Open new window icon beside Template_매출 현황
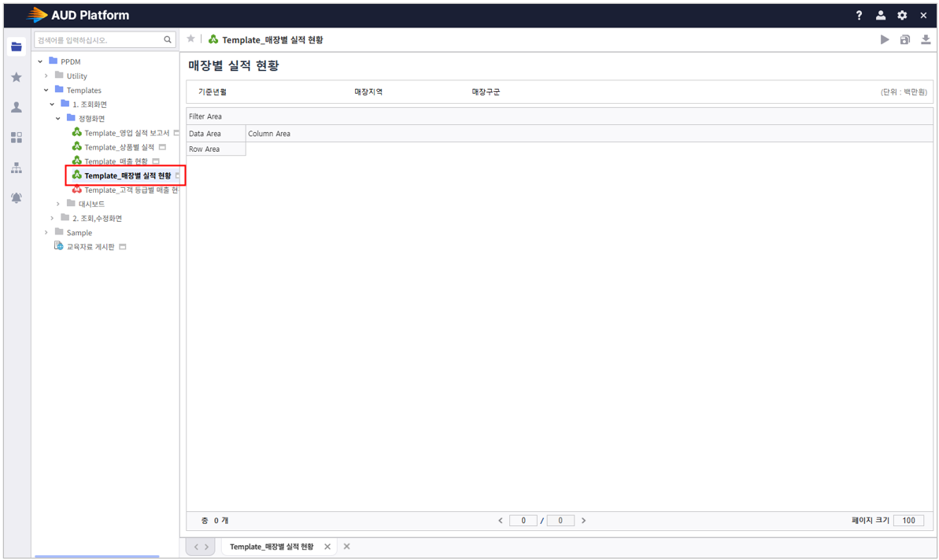 156,161
